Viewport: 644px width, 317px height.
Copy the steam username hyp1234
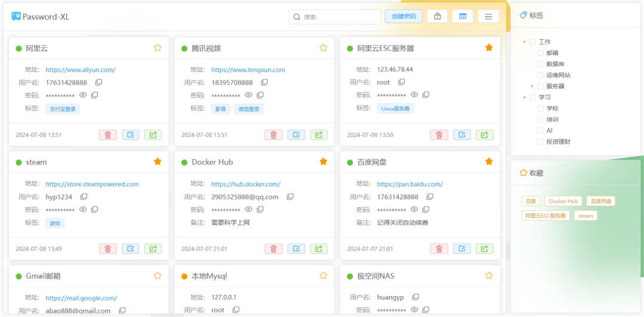point(84,197)
